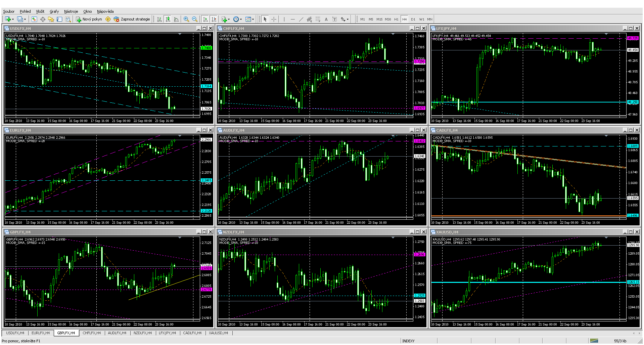Open the Nástroje menu
Screen dimensions: 644x345
[x=71, y=11]
